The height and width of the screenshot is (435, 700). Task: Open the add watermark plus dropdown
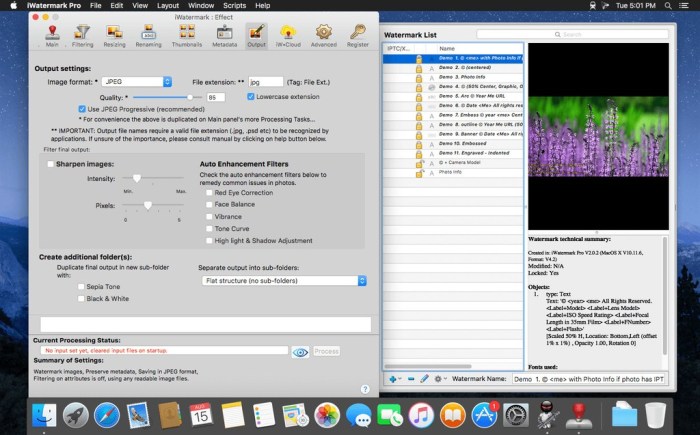[x=396, y=379]
